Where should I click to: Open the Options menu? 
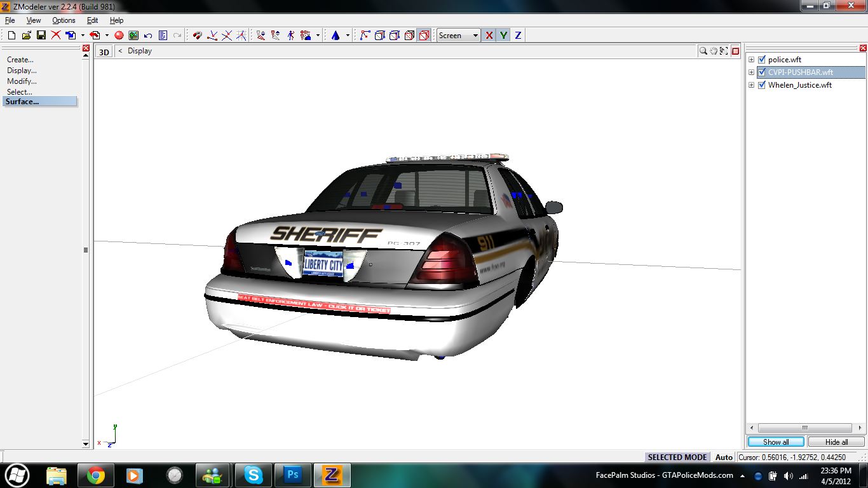[64, 20]
